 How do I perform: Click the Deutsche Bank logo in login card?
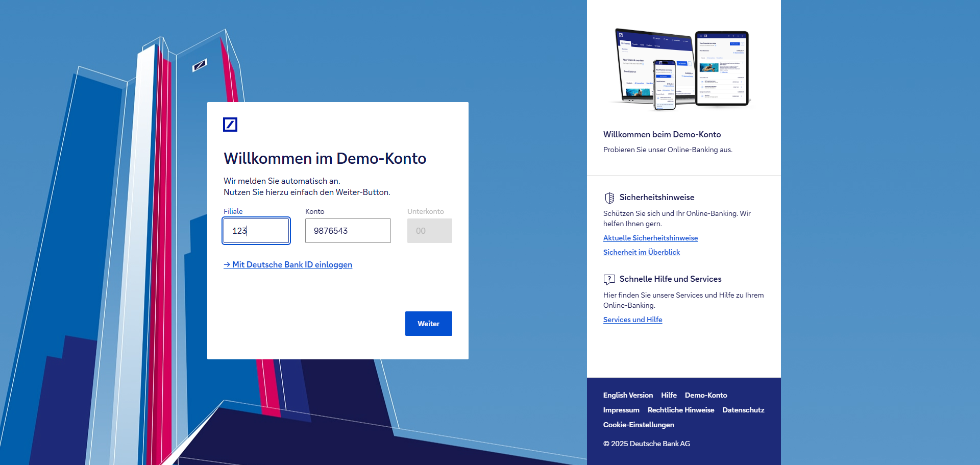point(230,125)
